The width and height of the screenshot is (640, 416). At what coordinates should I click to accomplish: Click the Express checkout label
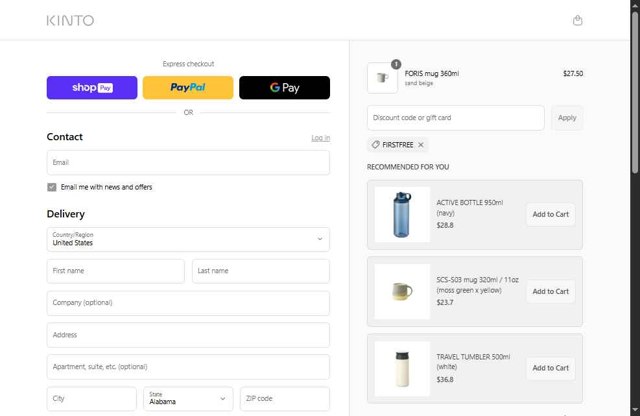(188, 64)
